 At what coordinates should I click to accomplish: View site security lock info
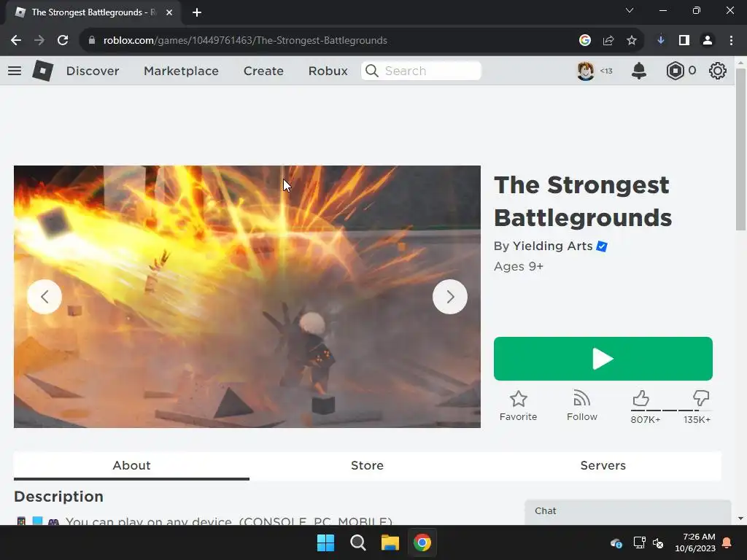[92, 41]
